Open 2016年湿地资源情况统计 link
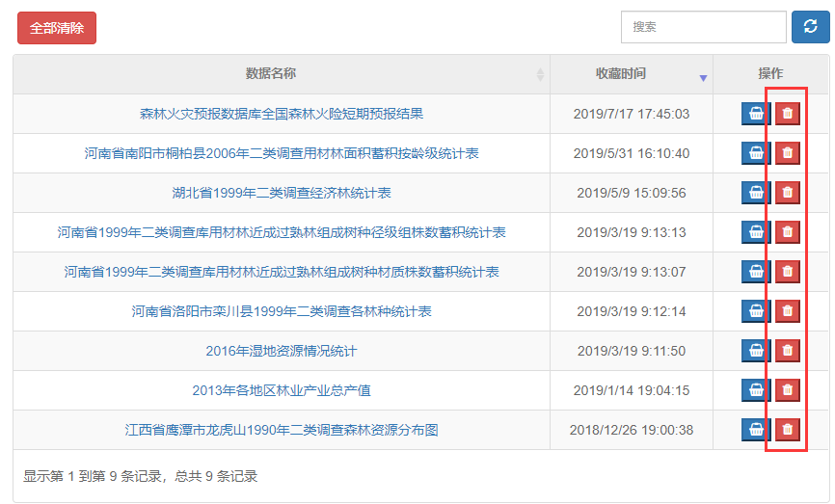 pyautogui.click(x=282, y=351)
